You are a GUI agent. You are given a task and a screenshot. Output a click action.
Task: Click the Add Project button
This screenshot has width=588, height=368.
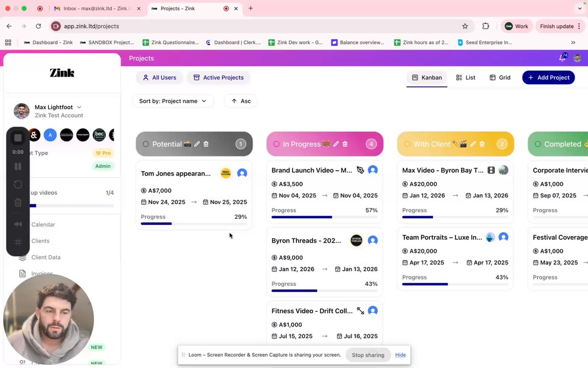[x=548, y=78]
